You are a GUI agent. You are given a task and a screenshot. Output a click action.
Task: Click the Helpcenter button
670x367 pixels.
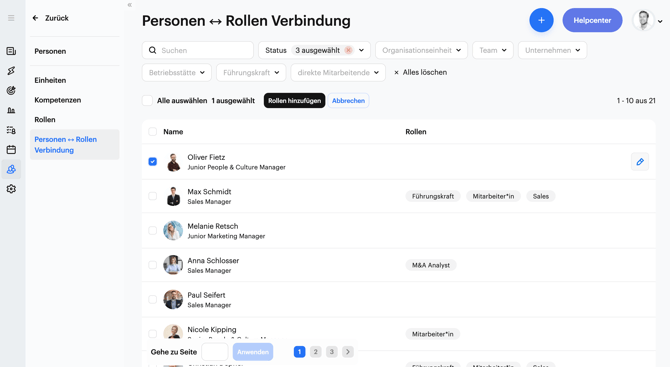[592, 20]
